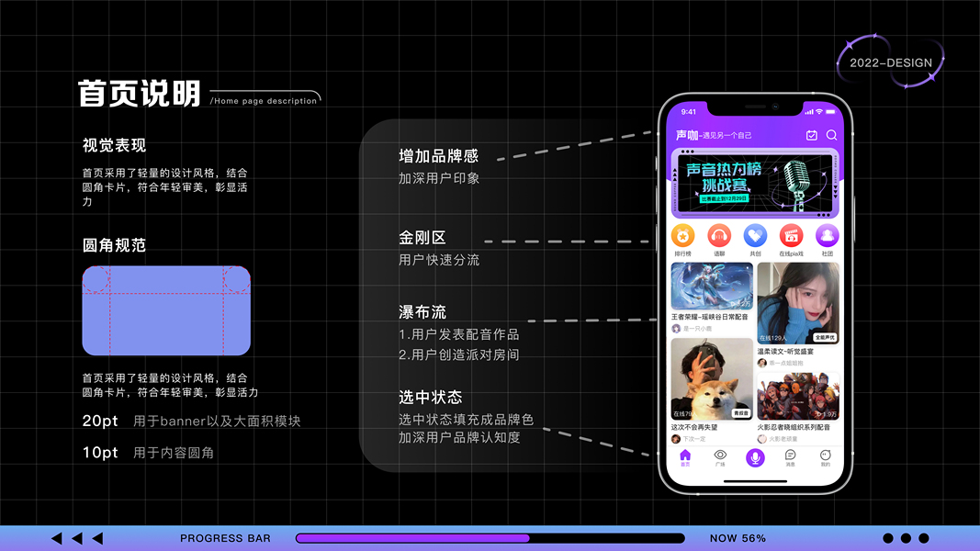The width and height of the screenshot is (980, 551).
Task: Click the 2022-DESIGN orbit badge
Action: click(x=891, y=62)
